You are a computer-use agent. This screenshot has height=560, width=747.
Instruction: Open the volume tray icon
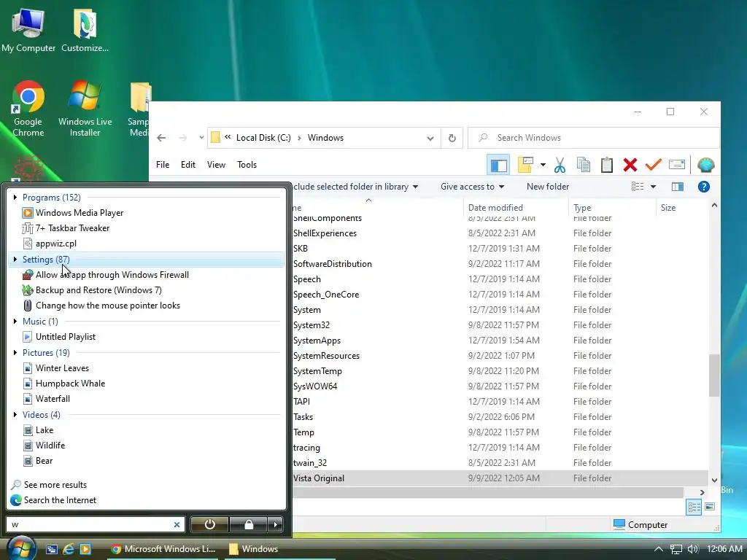tap(693, 549)
